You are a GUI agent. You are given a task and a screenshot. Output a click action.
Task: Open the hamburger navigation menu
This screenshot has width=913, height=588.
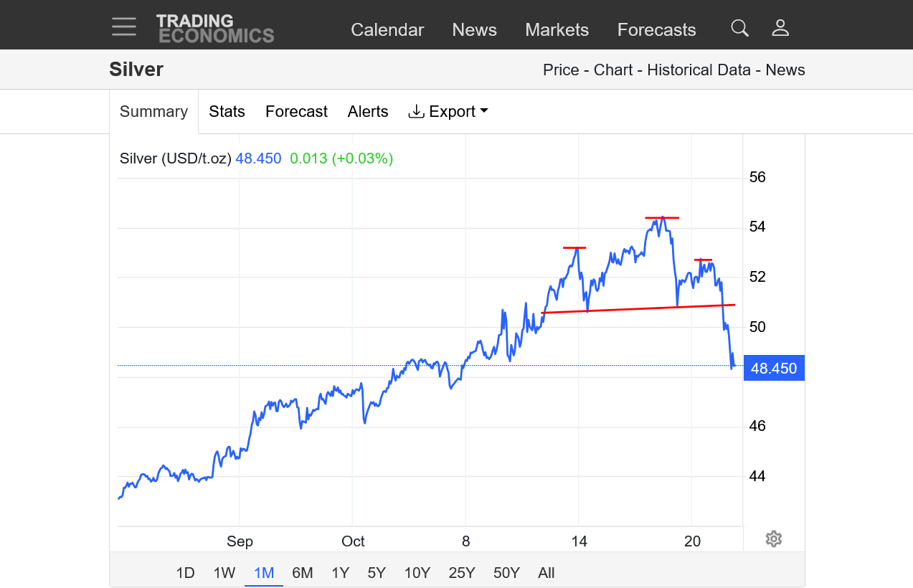click(x=124, y=27)
